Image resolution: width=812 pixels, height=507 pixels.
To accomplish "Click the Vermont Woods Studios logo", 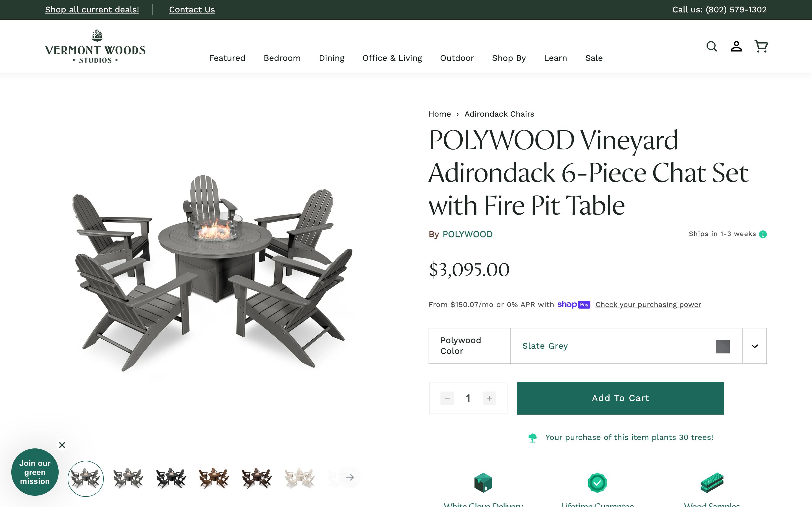I will (x=95, y=46).
